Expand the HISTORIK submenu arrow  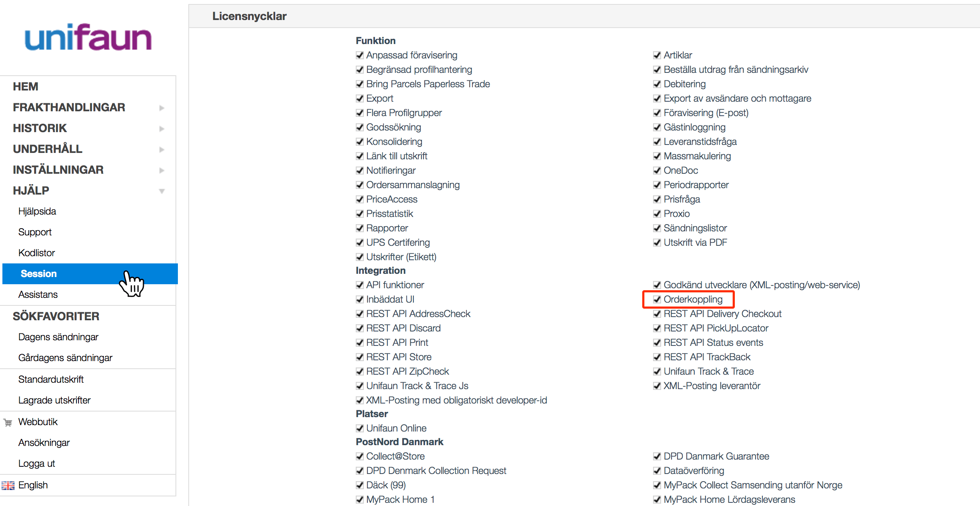[x=161, y=129]
